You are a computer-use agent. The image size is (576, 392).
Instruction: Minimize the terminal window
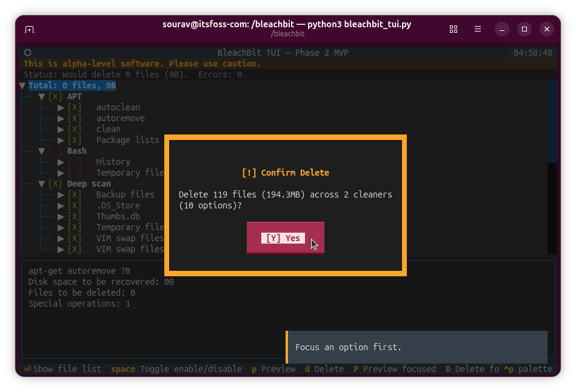pyautogui.click(x=502, y=29)
